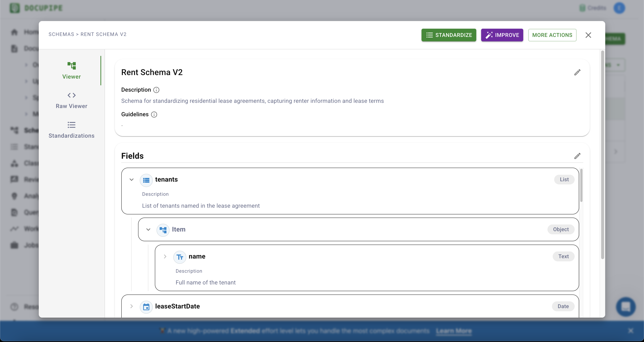
Task: Click the Fields list scrollbar
Action: click(581, 186)
